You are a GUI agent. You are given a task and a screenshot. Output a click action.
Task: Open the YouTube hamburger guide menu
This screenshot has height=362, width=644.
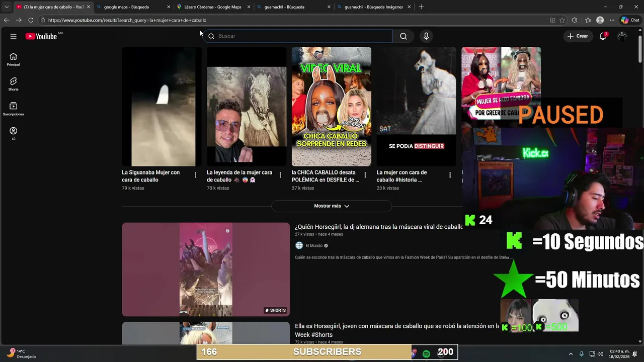14,36
